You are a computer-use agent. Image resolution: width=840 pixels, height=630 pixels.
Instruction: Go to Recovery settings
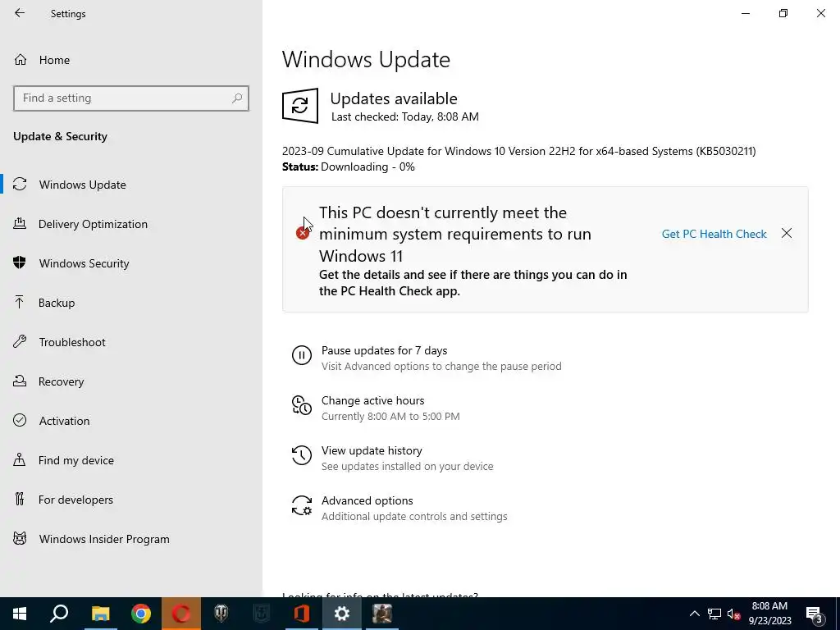[131, 381]
